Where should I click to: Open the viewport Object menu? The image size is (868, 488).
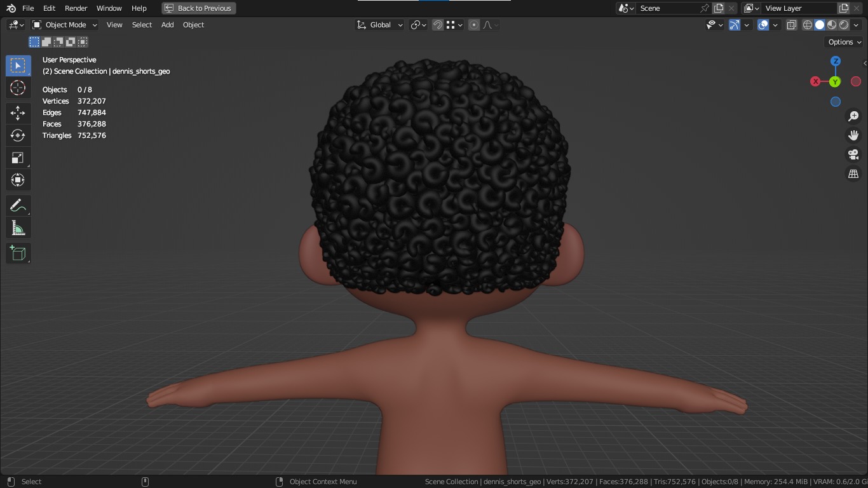point(193,25)
